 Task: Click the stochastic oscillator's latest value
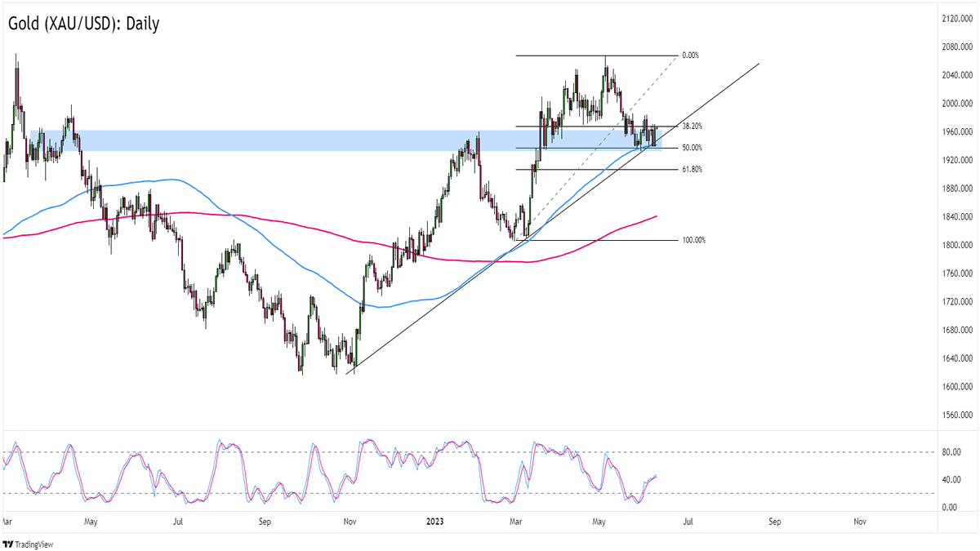coord(657,476)
